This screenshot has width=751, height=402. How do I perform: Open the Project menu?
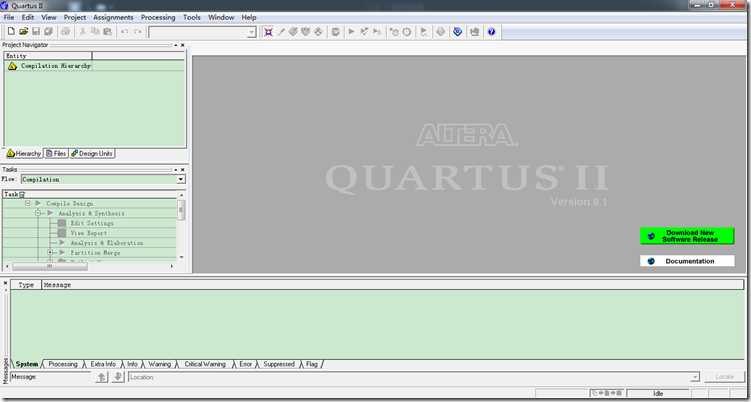[x=75, y=17]
